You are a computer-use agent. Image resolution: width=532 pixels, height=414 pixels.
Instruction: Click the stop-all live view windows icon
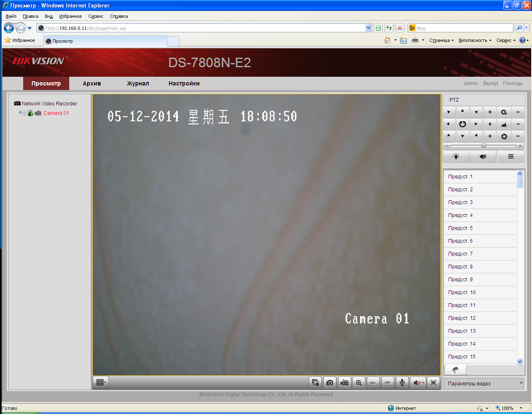click(x=315, y=382)
